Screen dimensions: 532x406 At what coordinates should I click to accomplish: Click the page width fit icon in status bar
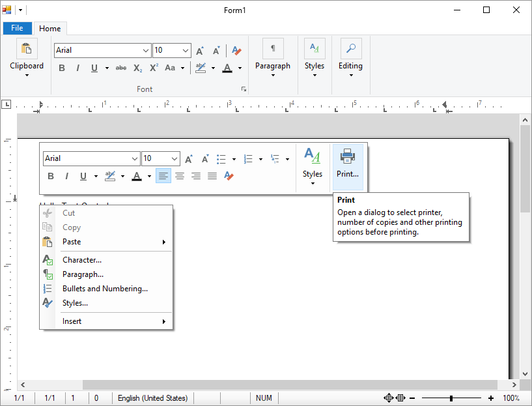(400, 398)
